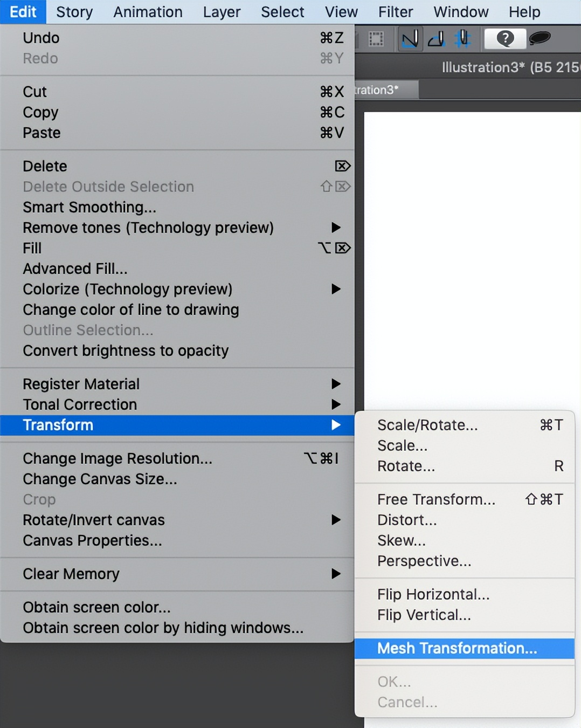
Task: Expand the Colorize submenu arrow
Action: tap(336, 289)
